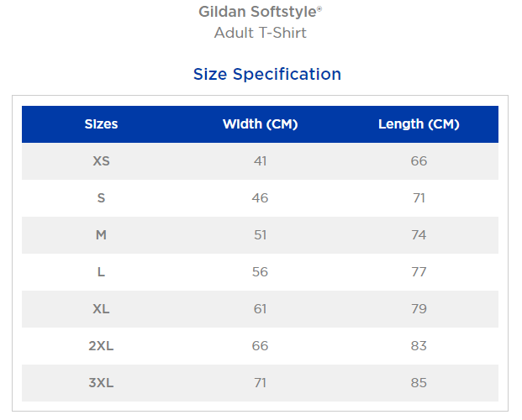Screen dimensions: 522x420
Task: Click the 2XL length value 83
Action: (419, 346)
